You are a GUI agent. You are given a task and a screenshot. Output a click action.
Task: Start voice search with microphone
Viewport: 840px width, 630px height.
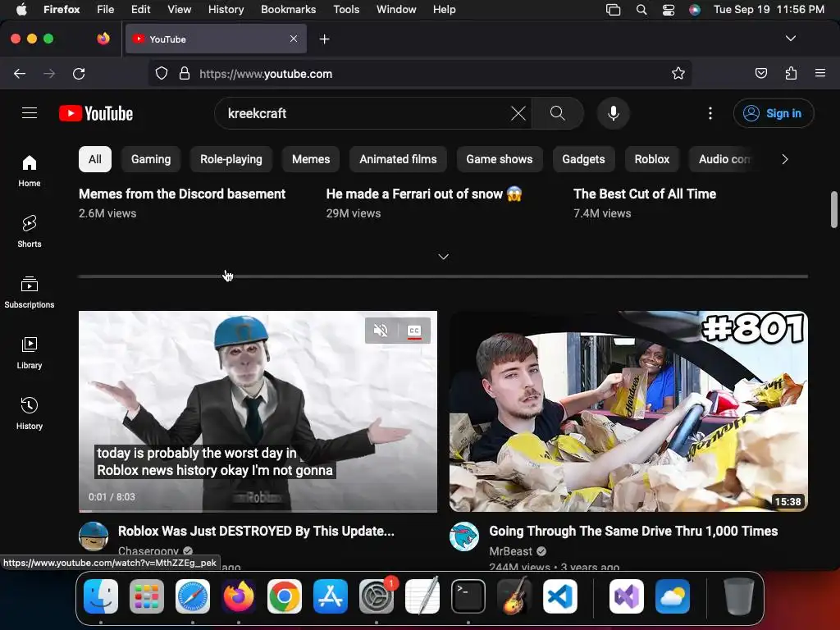coord(614,113)
